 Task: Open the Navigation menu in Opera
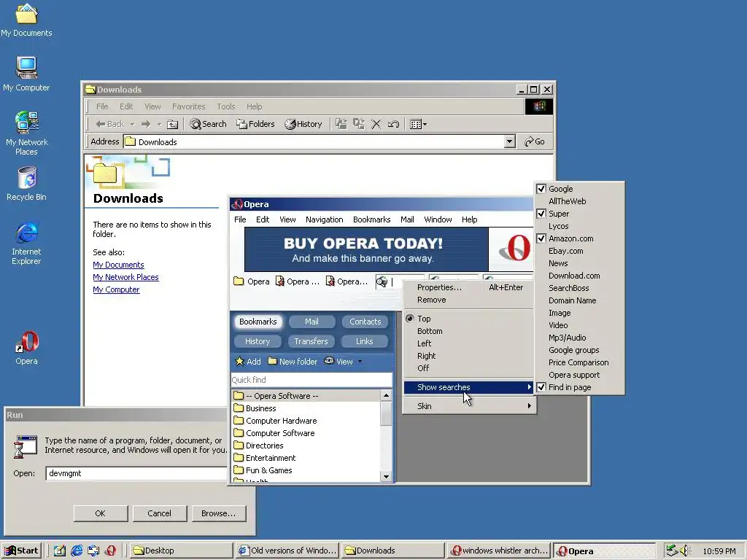(x=325, y=219)
